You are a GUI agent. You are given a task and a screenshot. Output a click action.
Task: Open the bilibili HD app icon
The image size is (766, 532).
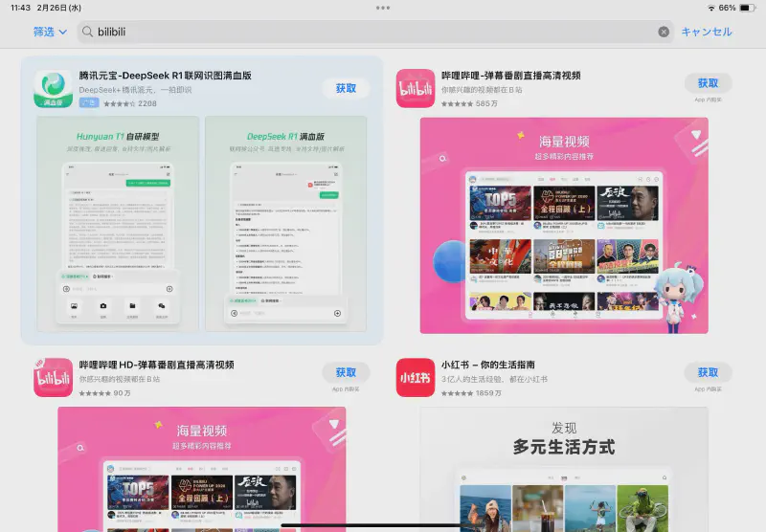(x=54, y=377)
